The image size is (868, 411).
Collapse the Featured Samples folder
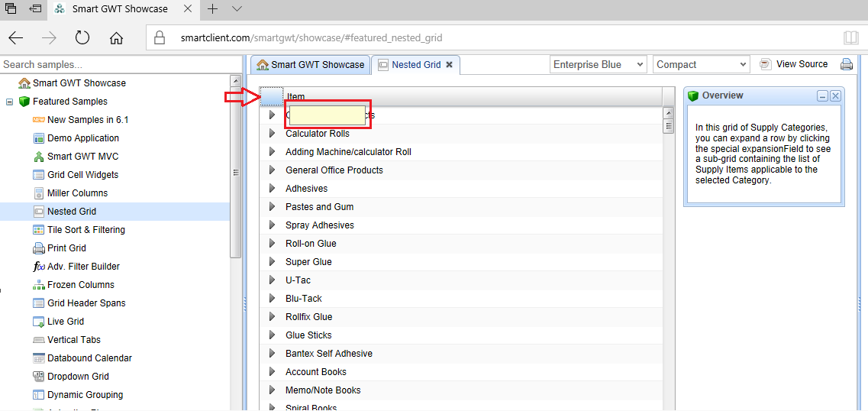9,102
